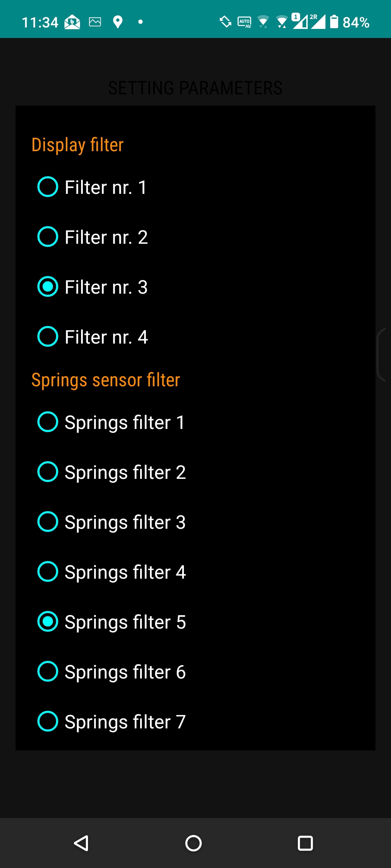This screenshot has height=868, width=391.
Task: Tap the location pin status icon
Action: pyautogui.click(x=118, y=22)
